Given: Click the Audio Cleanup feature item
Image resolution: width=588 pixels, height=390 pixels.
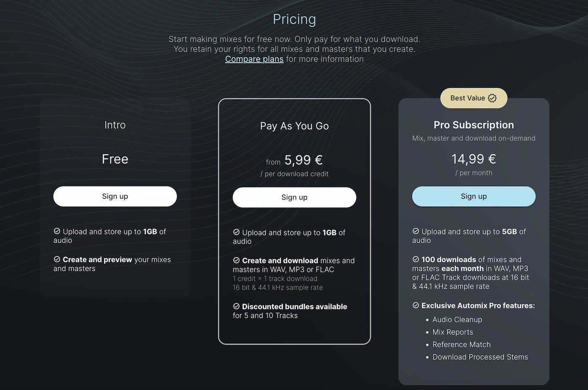Looking at the screenshot, I should pos(457,320).
